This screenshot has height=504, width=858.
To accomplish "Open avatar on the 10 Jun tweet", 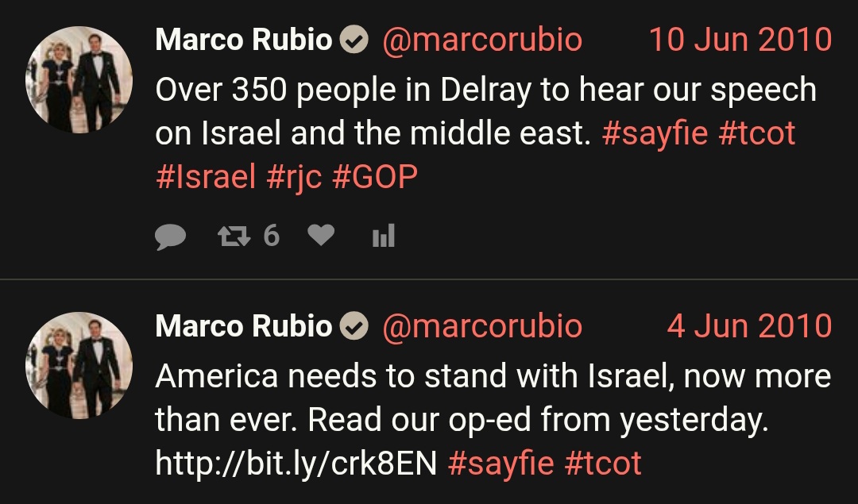I will 79,80.
